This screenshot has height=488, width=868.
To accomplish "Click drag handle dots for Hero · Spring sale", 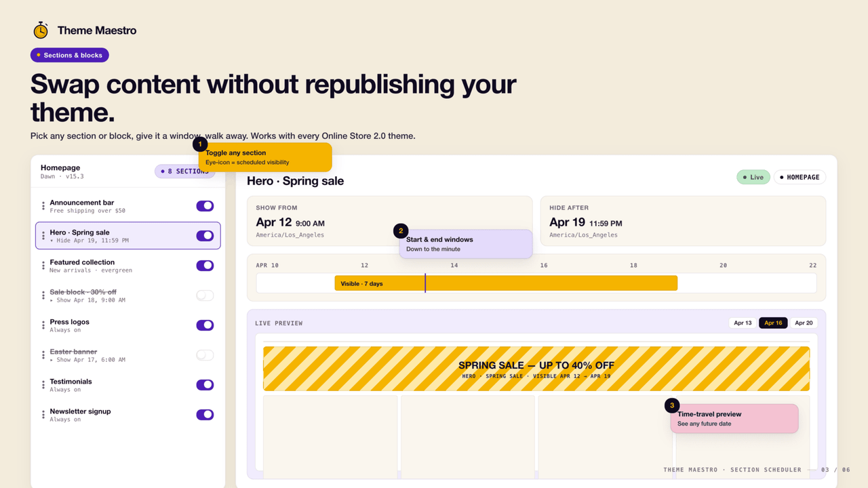I will pos(43,236).
